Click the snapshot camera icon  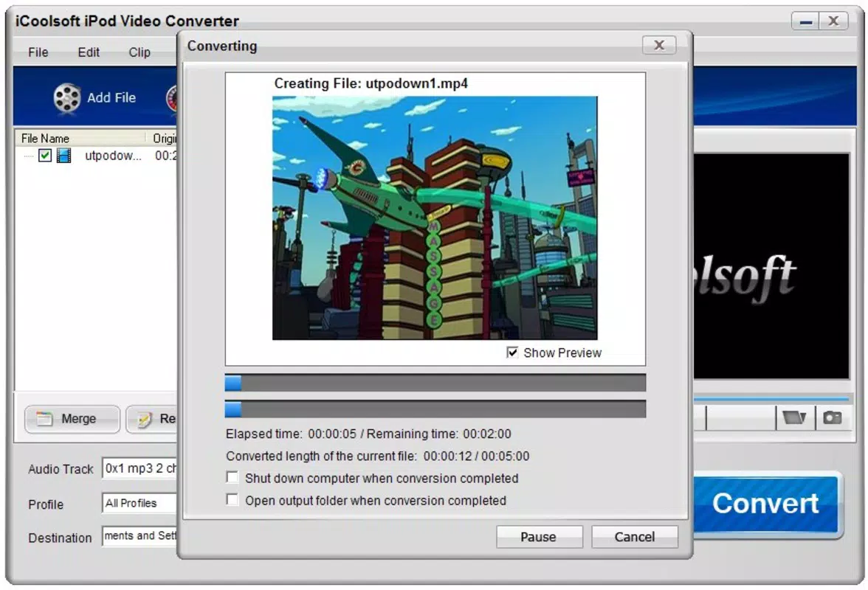pyautogui.click(x=832, y=417)
